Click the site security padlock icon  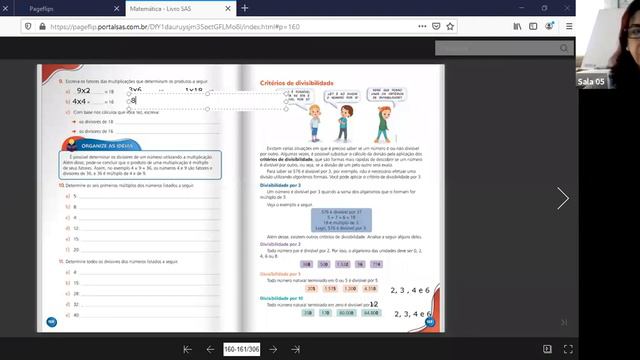point(42,27)
